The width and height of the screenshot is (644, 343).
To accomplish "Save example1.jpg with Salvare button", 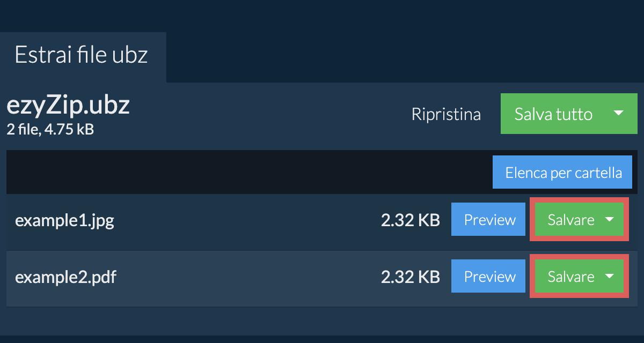I will click(570, 220).
